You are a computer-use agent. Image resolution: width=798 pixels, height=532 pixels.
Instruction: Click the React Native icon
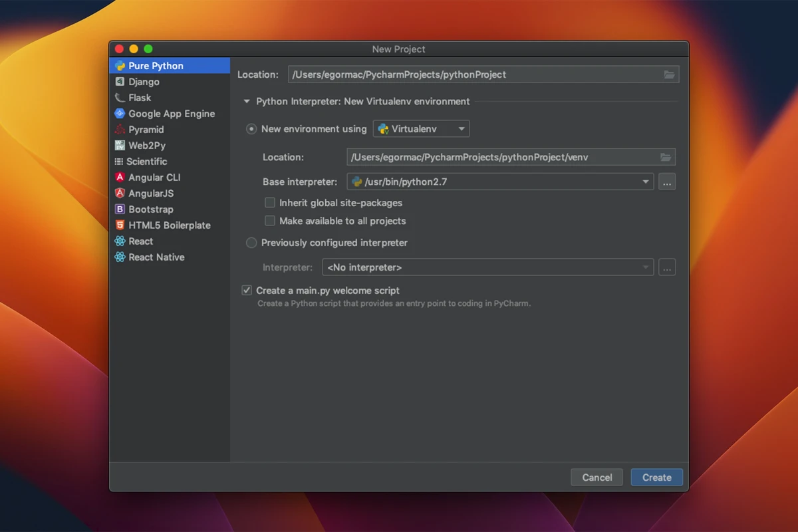pos(120,257)
